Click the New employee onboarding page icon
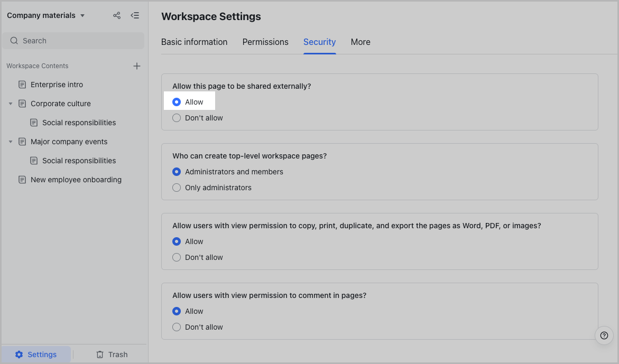 click(22, 180)
